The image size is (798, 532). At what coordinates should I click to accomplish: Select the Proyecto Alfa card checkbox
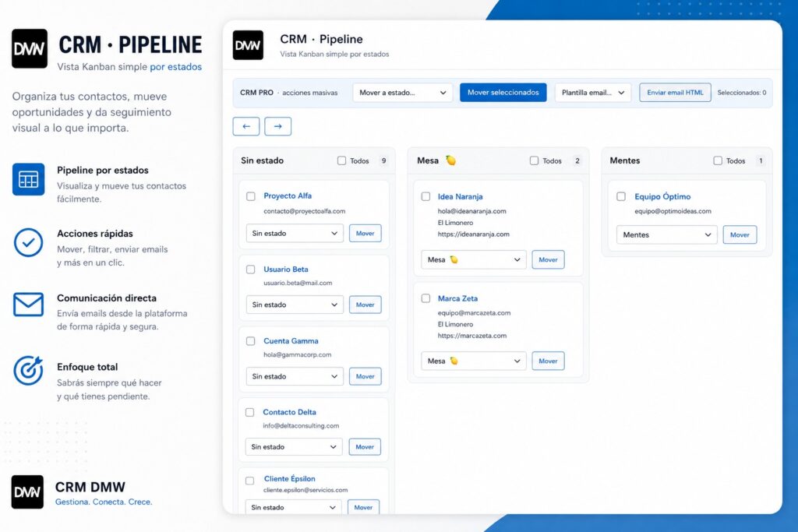pyautogui.click(x=251, y=196)
